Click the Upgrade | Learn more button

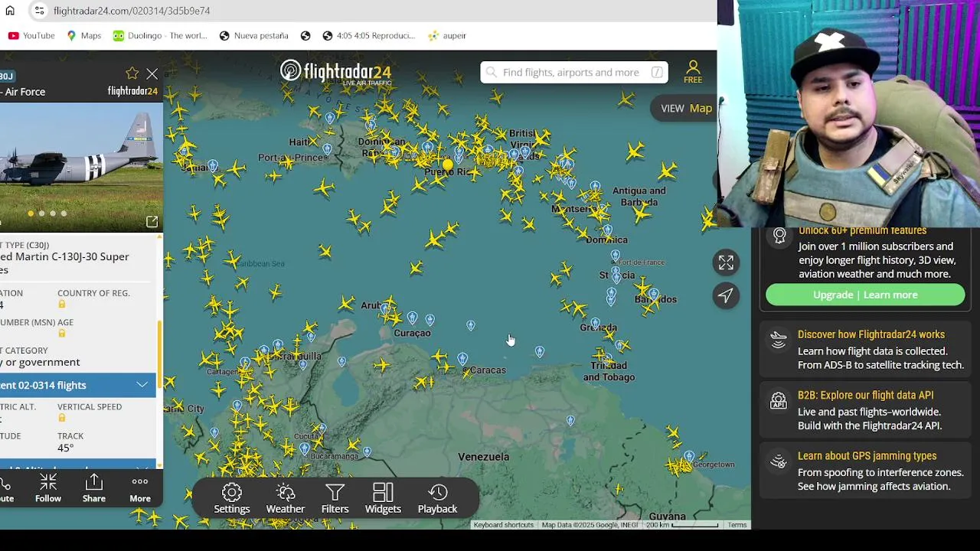[865, 295]
